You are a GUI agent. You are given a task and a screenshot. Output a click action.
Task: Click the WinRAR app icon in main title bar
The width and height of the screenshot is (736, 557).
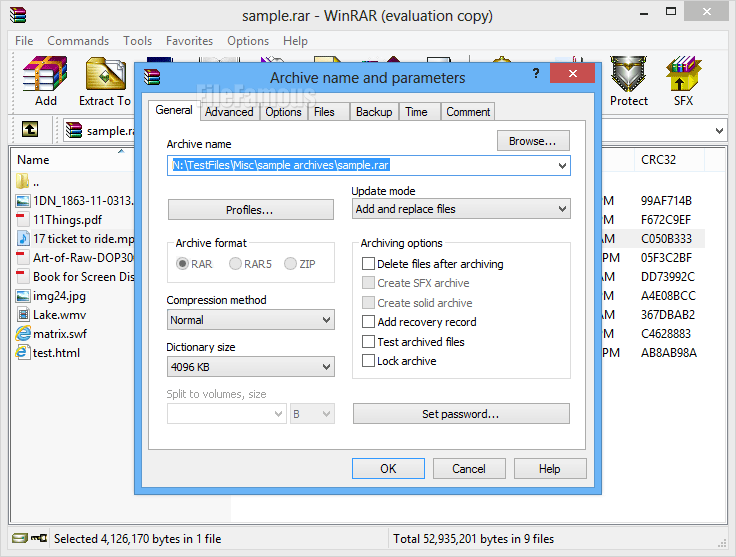click(18, 15)
